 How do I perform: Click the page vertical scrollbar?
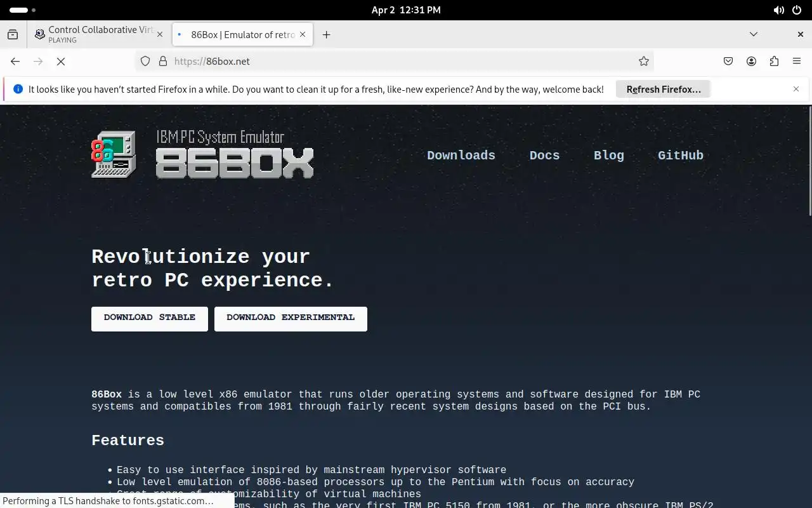click(x=809, y=162)
